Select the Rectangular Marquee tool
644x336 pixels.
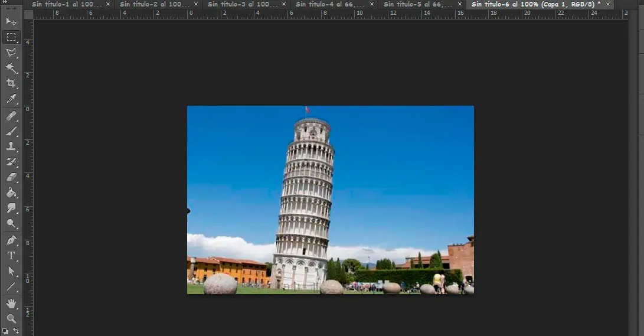(x=11, y=37)
